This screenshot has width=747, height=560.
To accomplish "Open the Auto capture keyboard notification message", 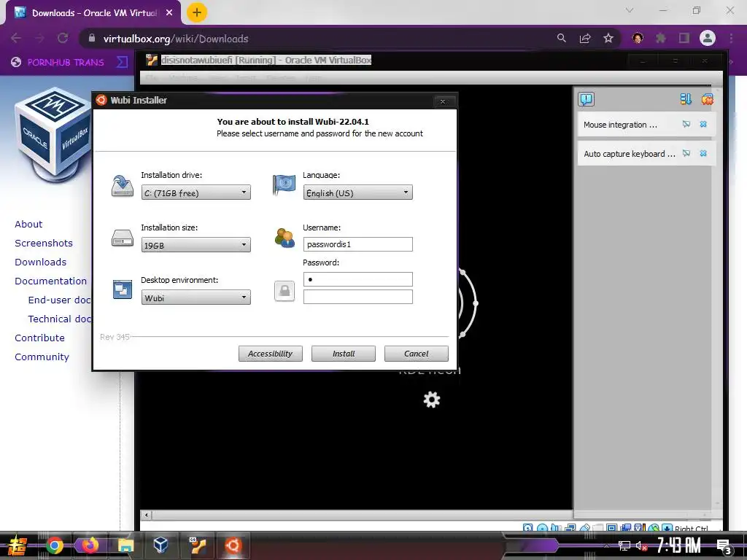I will [630, 154].
